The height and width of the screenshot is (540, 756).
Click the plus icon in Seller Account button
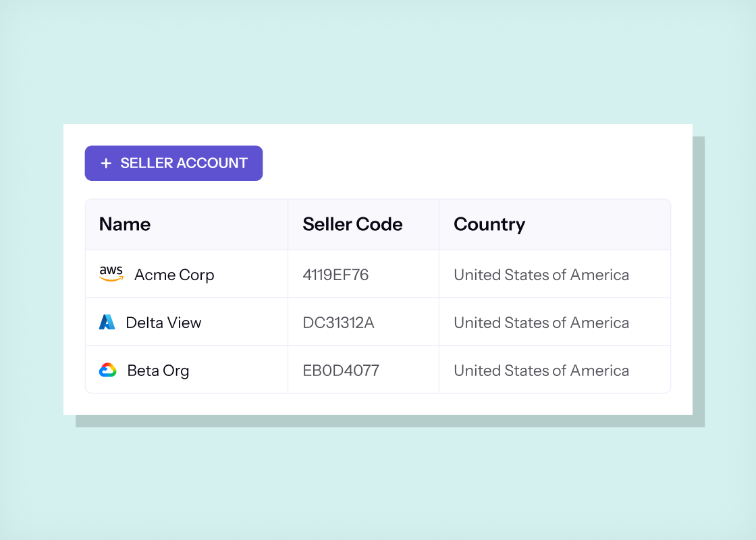(x=106, y=163)
